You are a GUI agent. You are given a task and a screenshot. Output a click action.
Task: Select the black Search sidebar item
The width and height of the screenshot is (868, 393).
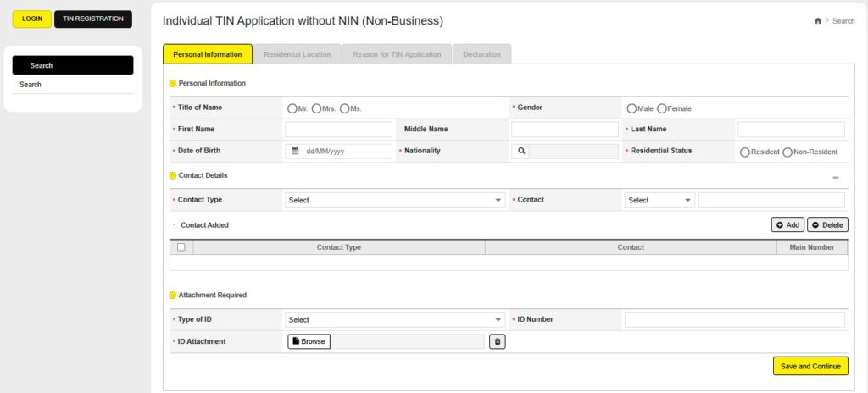73,65
